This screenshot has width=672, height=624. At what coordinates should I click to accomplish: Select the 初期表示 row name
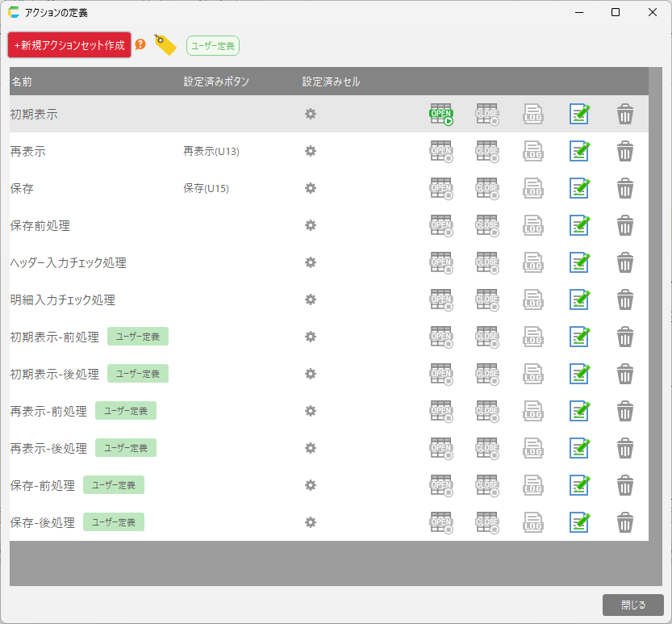[34, 115]
